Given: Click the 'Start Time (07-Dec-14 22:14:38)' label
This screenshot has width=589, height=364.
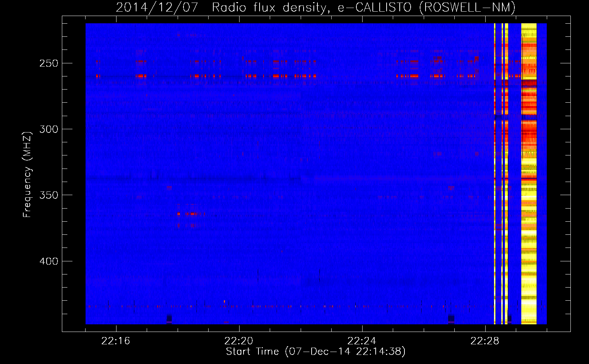Looking at the screenshot, I should pyautogui.click(x=316, y=352).
